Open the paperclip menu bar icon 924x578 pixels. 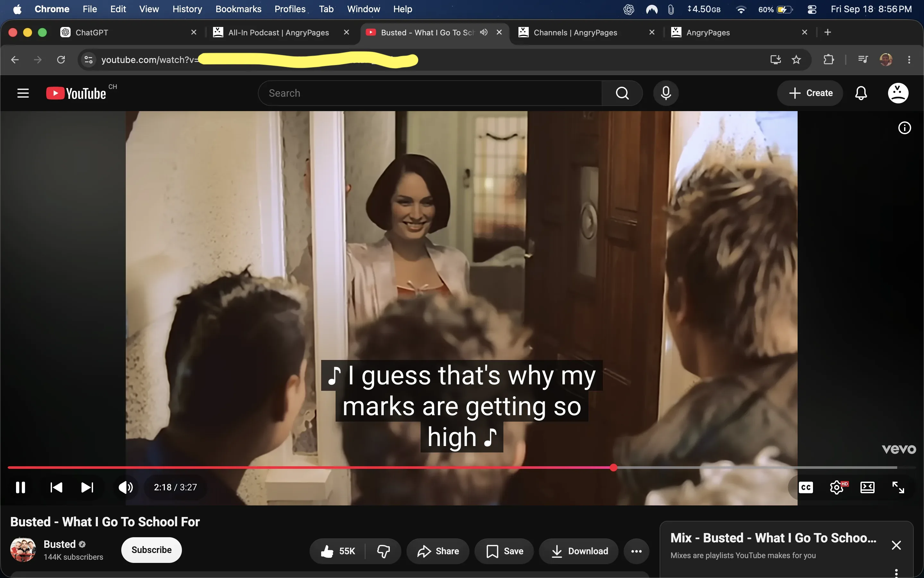pos(671,9)
